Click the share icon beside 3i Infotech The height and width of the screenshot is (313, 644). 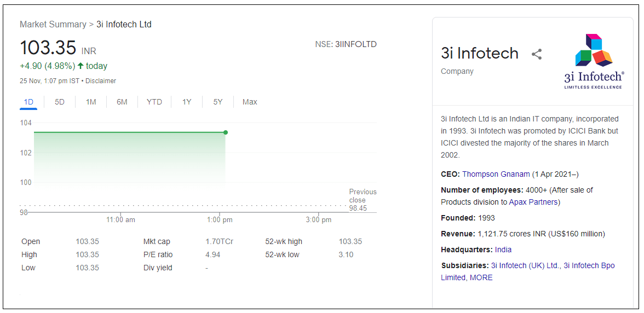(537, 54)
